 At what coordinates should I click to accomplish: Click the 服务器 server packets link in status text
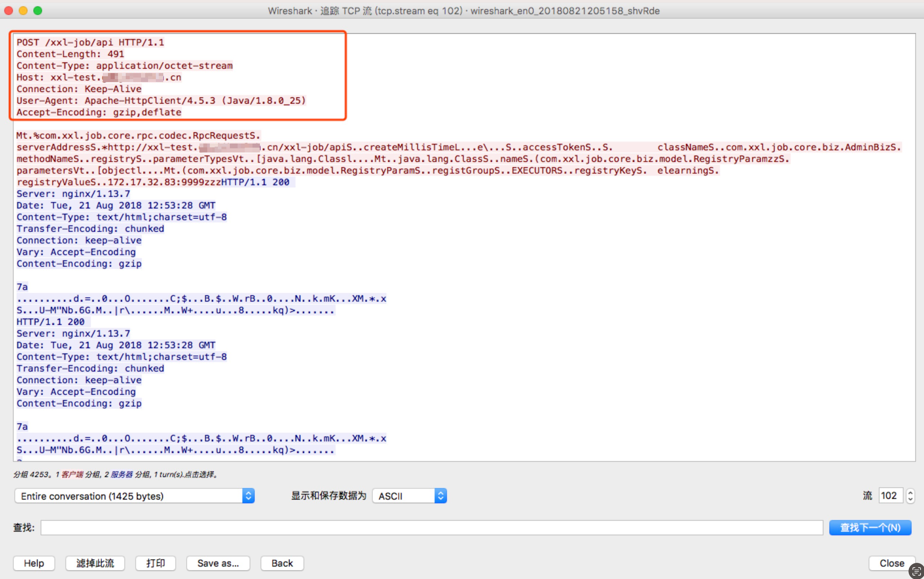tap(122, 474)
